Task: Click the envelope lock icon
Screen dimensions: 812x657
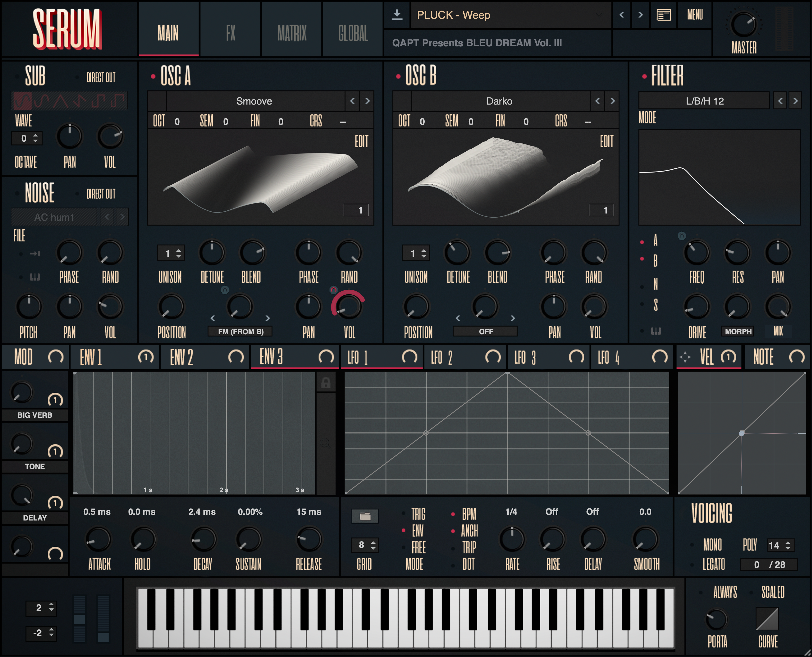Action: point(326,383)
